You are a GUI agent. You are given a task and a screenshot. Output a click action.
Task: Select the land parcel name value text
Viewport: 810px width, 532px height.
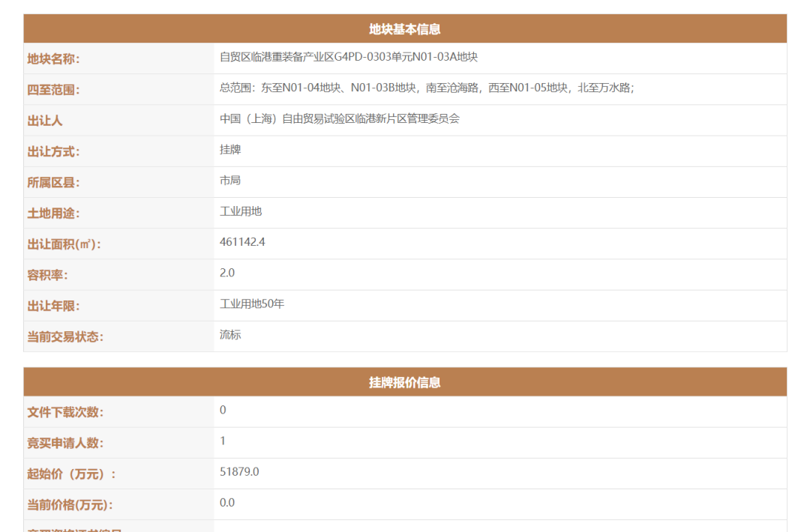349,57
